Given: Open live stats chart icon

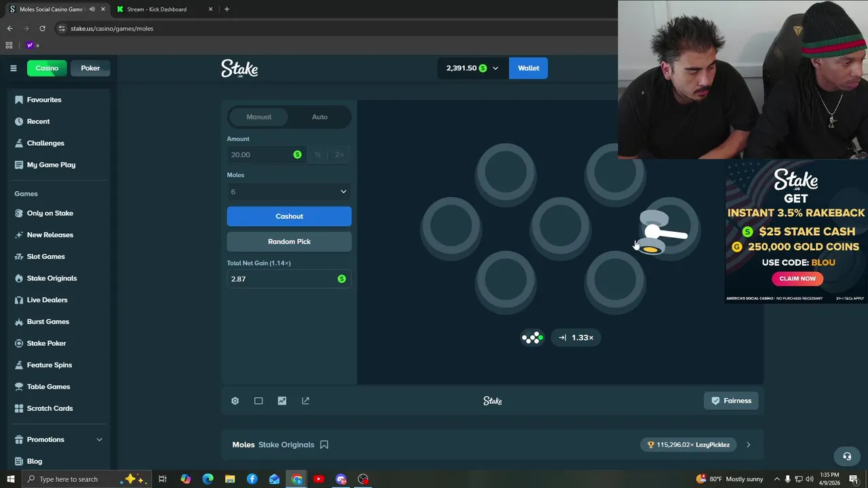Looking at the screenshot, I should pos(282,401).
